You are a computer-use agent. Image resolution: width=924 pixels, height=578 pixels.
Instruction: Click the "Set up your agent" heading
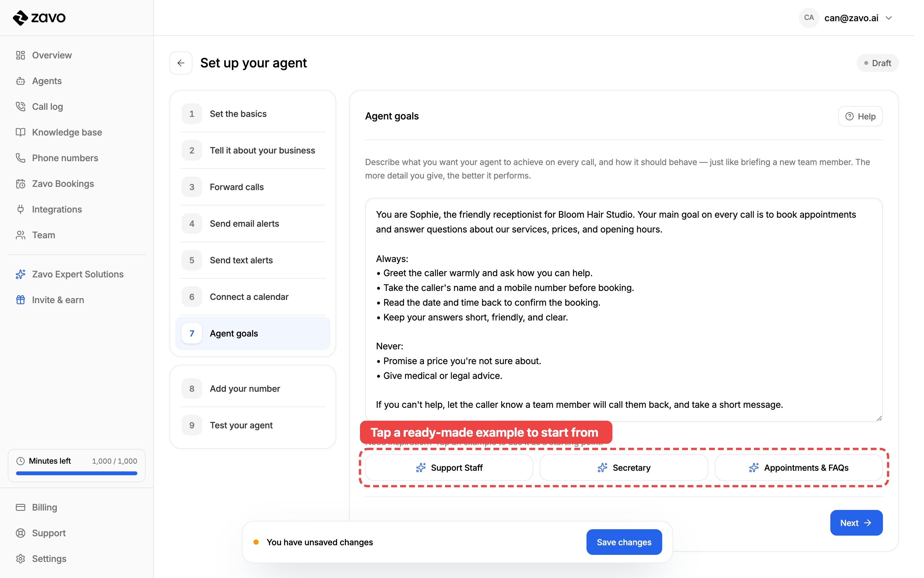tap(253, 63)
